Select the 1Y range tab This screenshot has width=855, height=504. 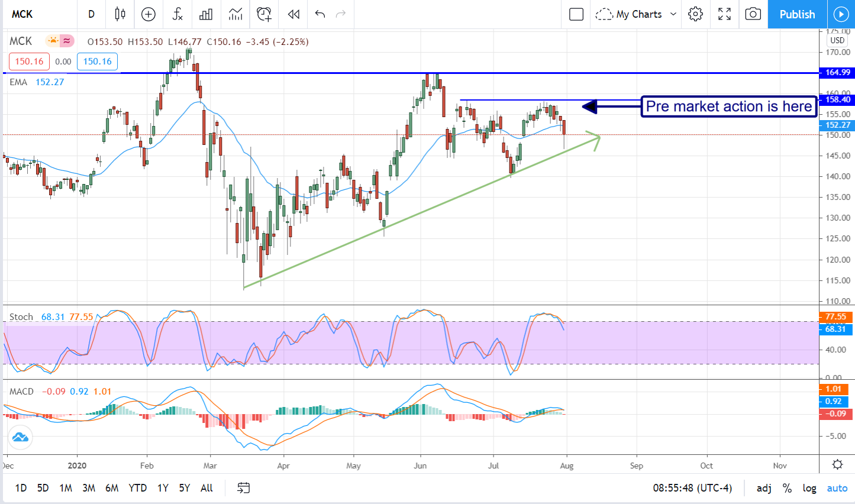(x=163, y=488)
